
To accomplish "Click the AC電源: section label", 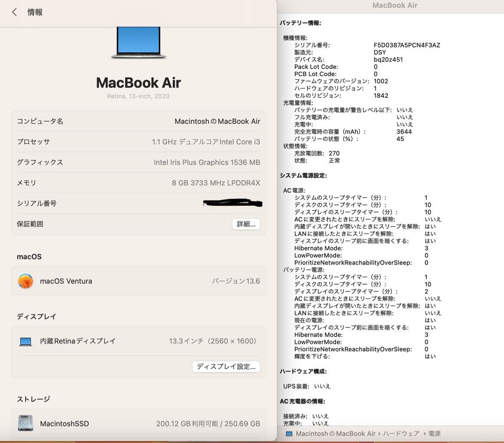I will tap(294, 191).
